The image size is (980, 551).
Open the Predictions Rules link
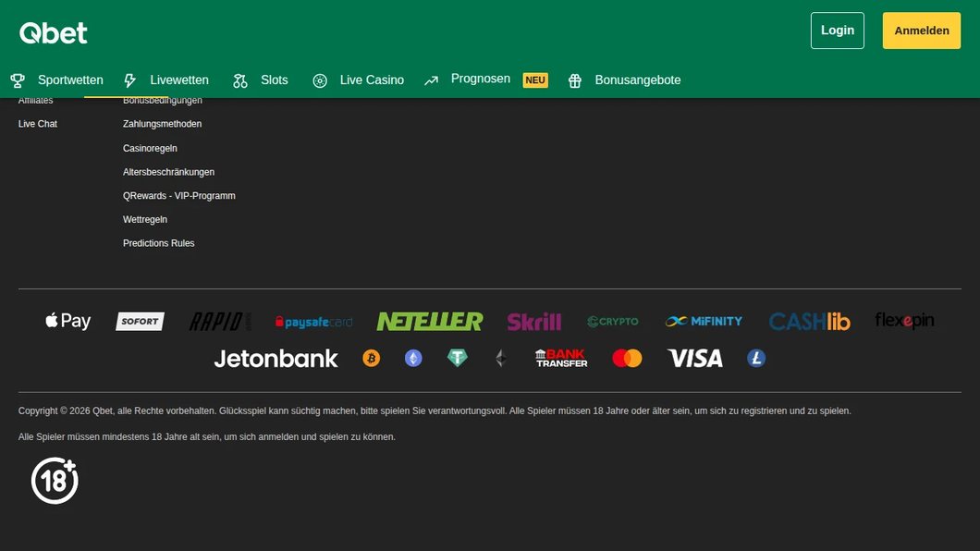click(x=159, y=243)
